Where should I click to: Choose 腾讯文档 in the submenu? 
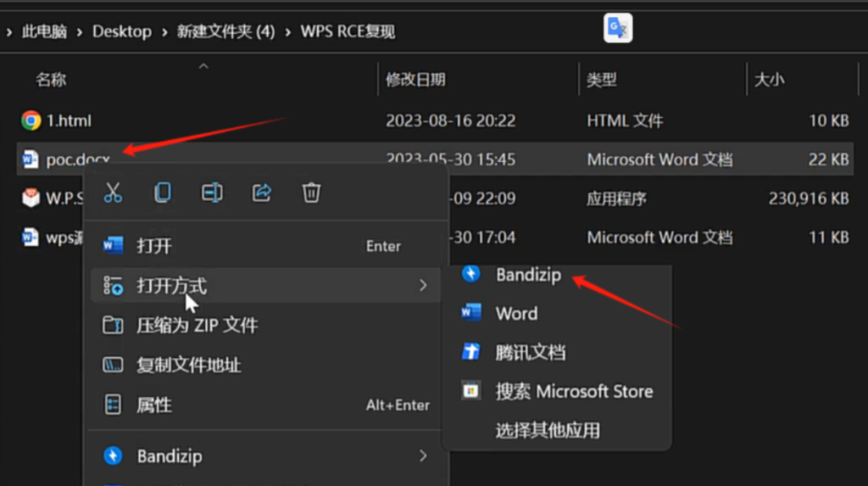(x=558, y=352)
